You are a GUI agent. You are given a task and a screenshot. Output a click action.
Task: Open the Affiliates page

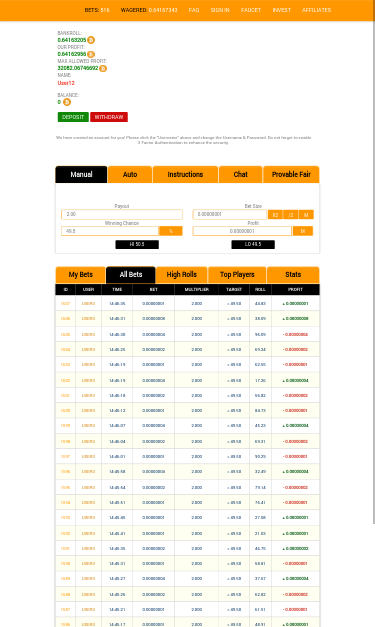click(x=317, y=10)
